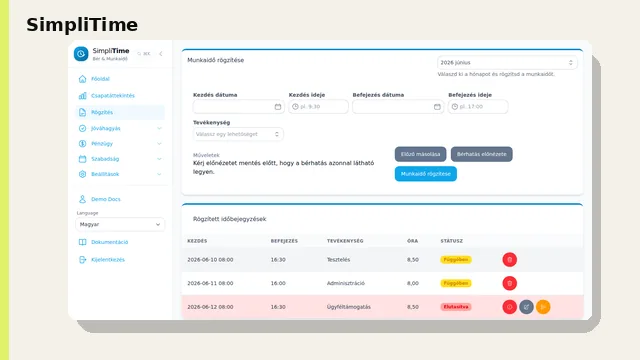The image size is (640, 360).
Task: Click the Kezdés dátuma date field
Action: tap(238, 107)
